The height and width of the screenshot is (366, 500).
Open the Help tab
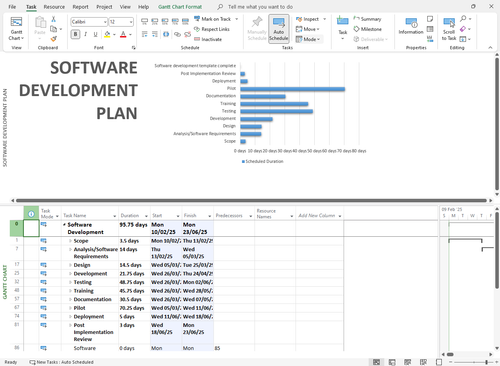[143, 7]
